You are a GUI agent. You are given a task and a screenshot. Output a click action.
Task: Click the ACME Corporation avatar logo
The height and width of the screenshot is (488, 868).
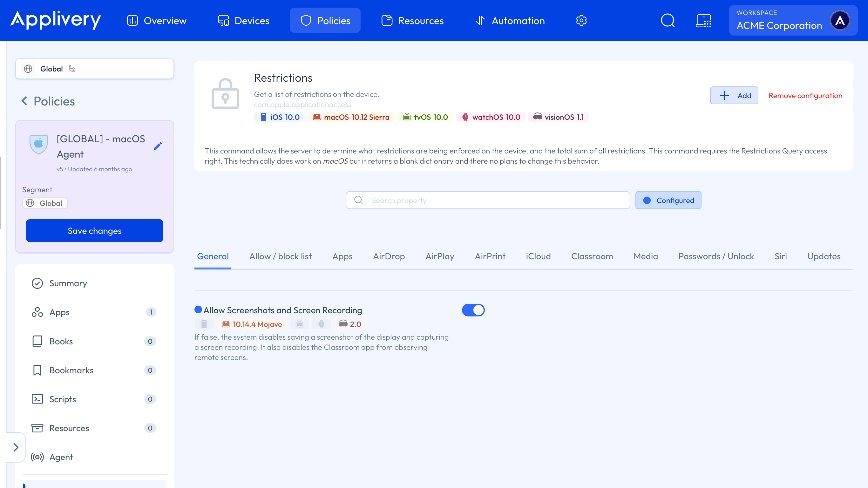pos(840,21)
